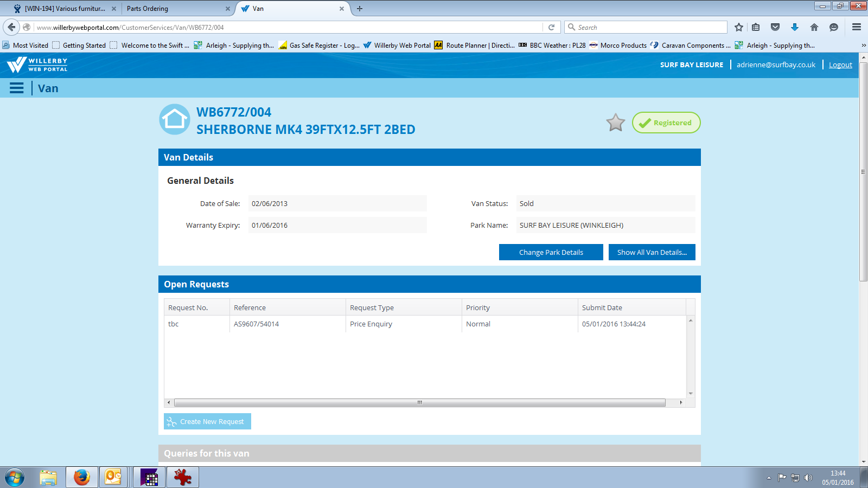Focus the Firefox search box
This screenshot has height=488, width=868.
coord(646,27)
